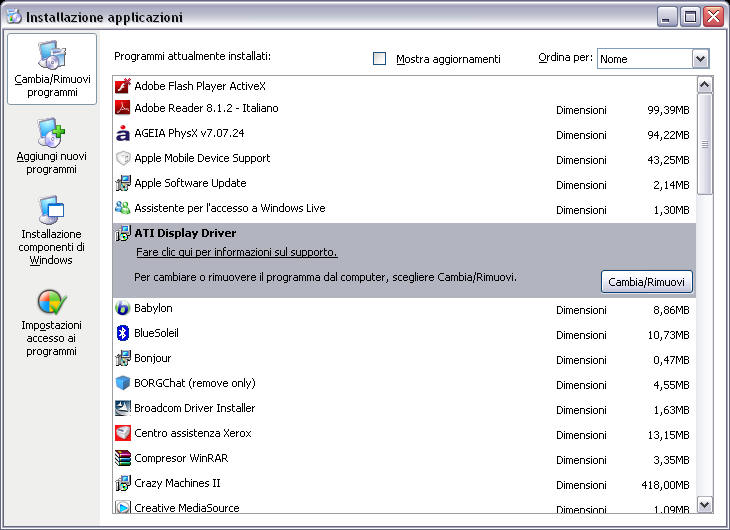
Task: Click the 8,86MB size value
Action: pyautogui.click(x=671, y=310)
